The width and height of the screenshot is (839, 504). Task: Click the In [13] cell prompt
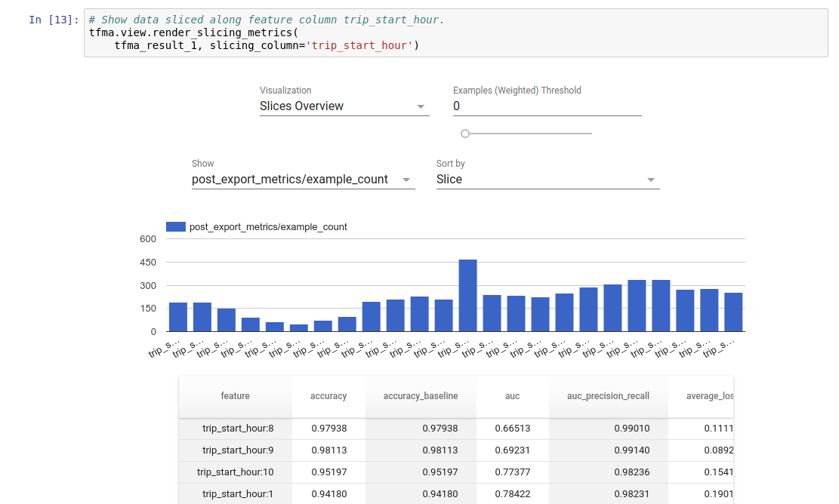[x=54, y=19]
